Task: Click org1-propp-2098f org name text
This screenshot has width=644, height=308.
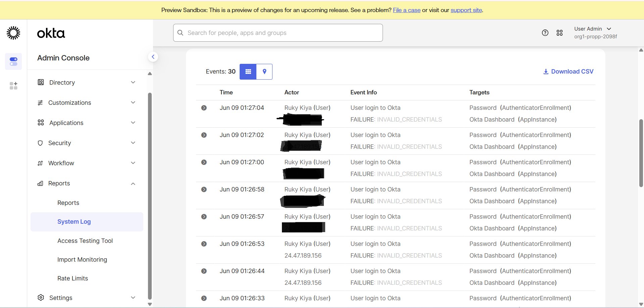Action: click(595, 37)
